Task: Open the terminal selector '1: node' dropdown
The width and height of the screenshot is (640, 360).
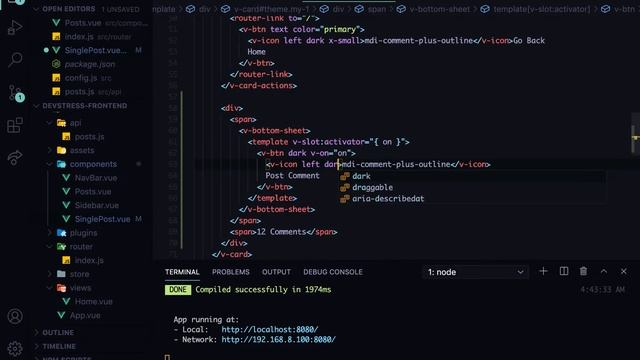Action: point(476,272)
